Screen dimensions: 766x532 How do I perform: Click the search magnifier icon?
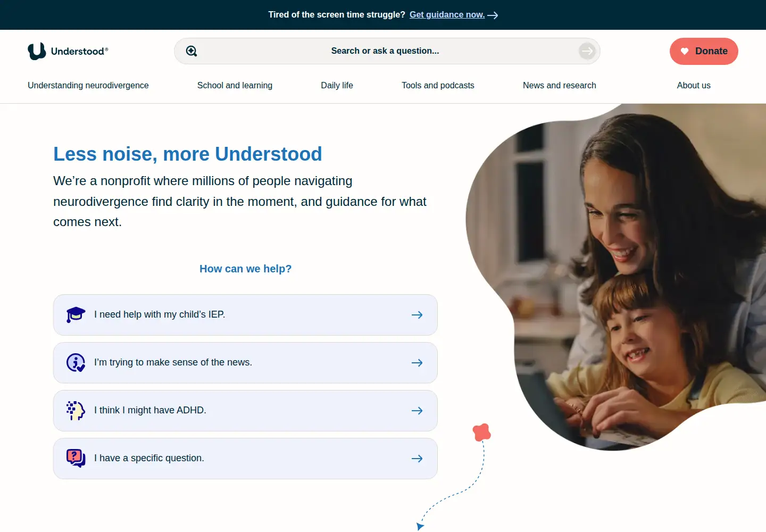pyautogui.click(x=191, y=51)
